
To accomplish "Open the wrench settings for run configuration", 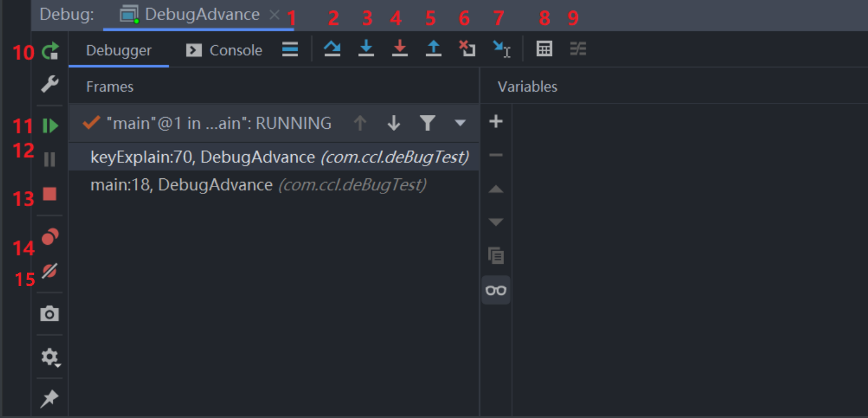I will 50,85.
